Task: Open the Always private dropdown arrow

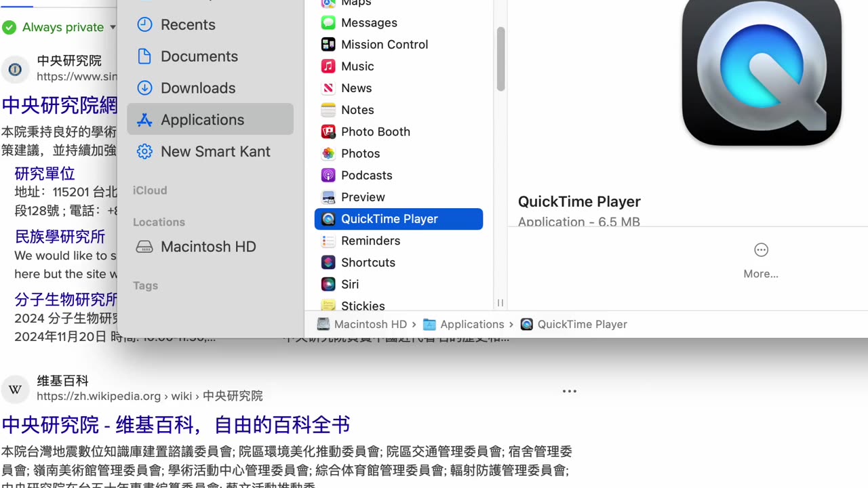Action: (x=113, y=27)
